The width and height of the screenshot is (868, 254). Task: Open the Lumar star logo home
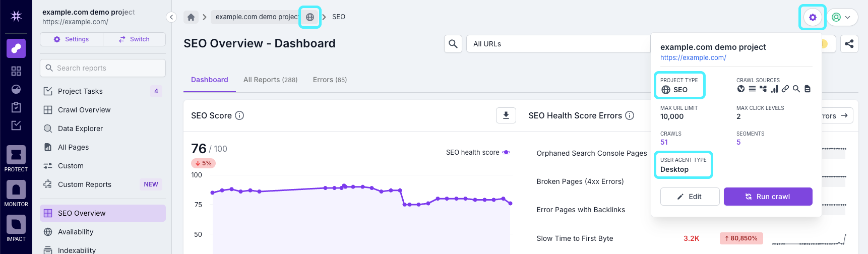click(x=16, y=16)
